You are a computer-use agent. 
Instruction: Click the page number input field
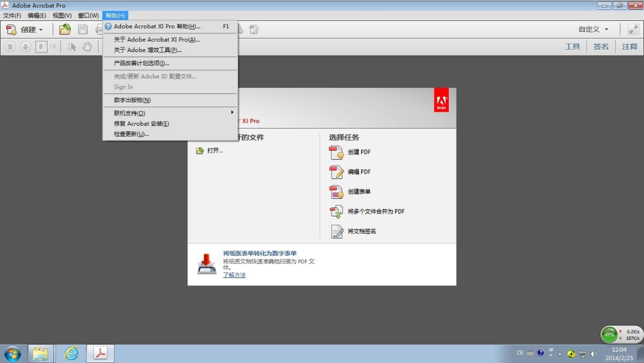(x=41, y=46)
